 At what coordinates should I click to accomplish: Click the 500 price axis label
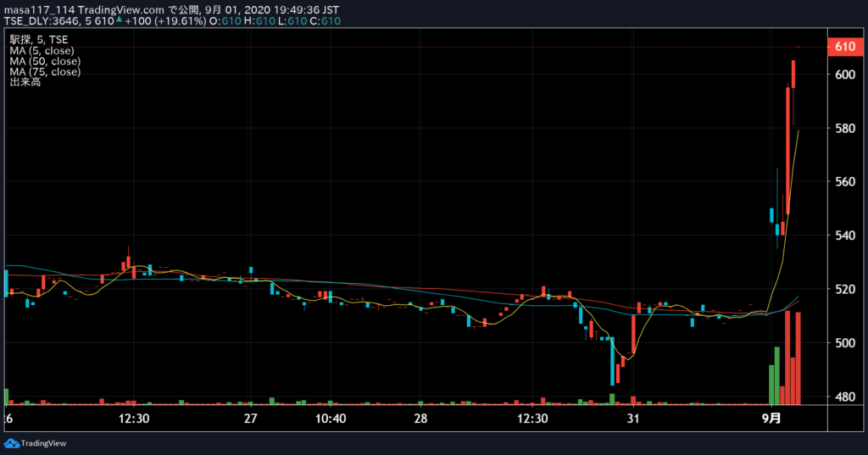pos(845,343)
